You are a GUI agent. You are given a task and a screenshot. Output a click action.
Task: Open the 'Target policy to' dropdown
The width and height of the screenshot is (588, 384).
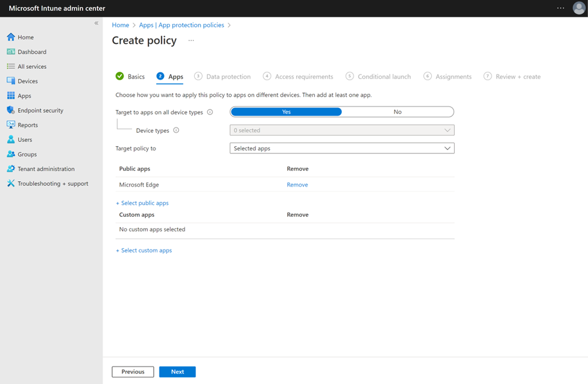coord(341,148)
